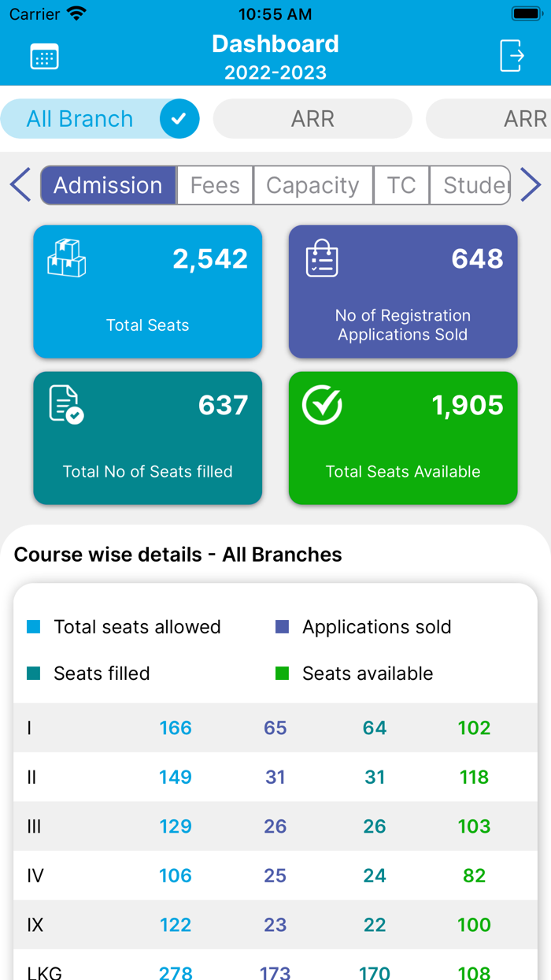Switch to the Capacity tab
The height and width of the screenshot is (980, 551).
[x=312, y=185]
